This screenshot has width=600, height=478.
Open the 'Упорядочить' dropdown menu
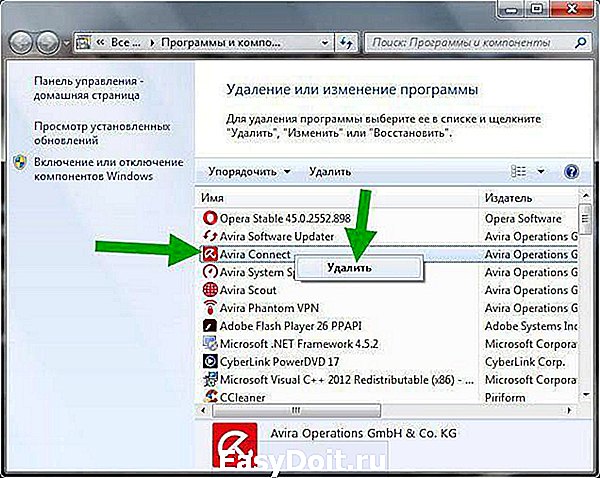249,171
